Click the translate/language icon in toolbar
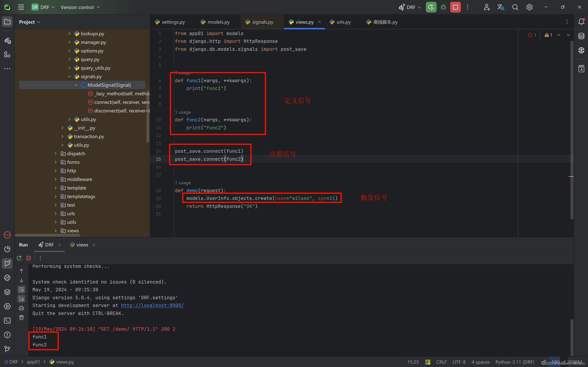Image resolution: width=588 pixels, height=367 pixels. tap(500, 7)
